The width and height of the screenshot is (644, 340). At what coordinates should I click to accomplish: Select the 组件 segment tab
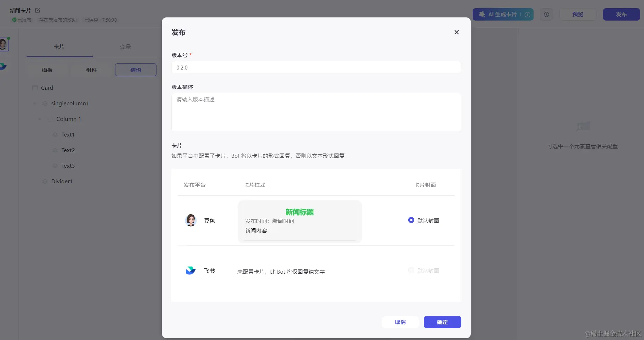[91, 70]
